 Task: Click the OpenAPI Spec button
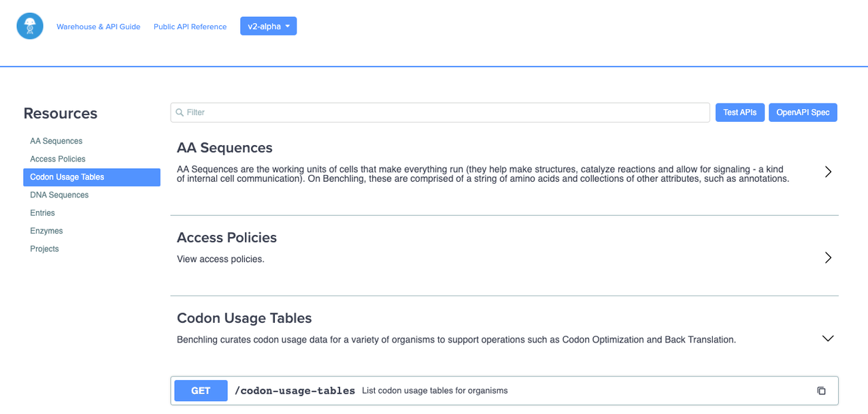tap(803, 112)
